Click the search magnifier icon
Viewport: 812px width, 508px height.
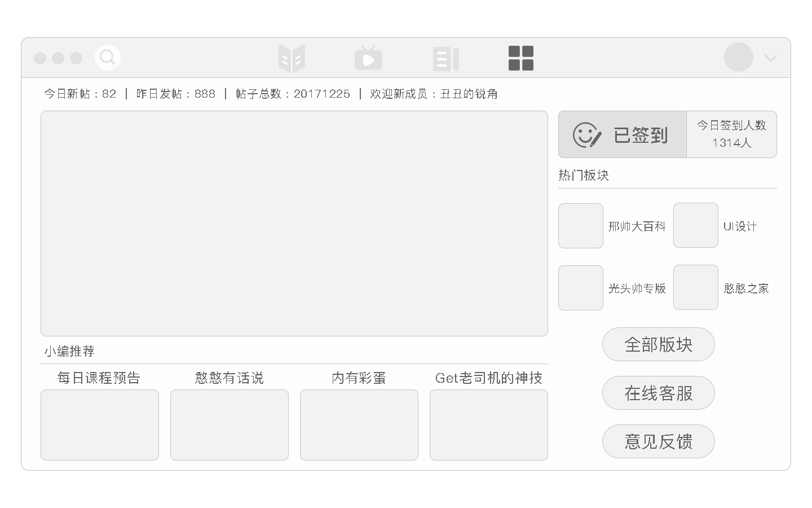tap(108, 58)
